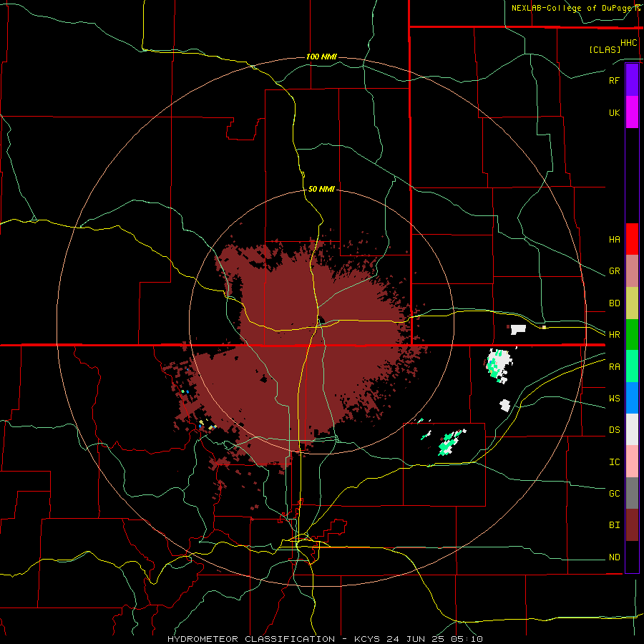
Task: Click the "GC" legend label text
Action: pyautogui.click(x=614, y=494)
